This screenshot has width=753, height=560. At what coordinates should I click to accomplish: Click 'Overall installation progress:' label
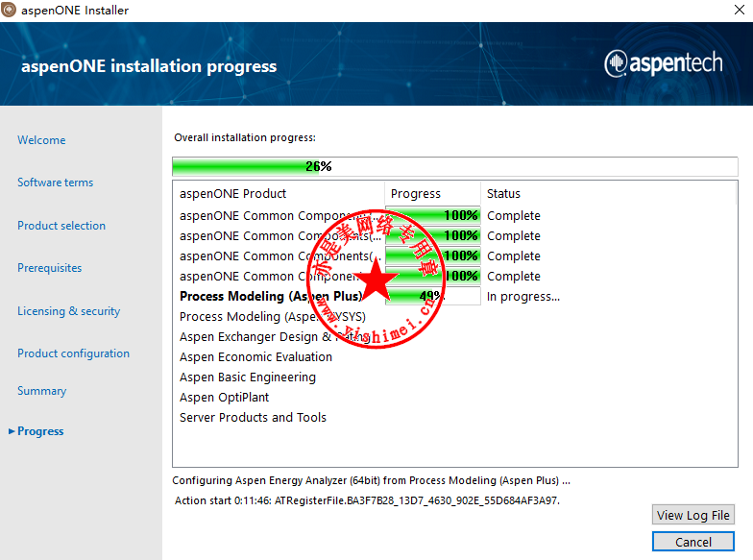[245, 138]
